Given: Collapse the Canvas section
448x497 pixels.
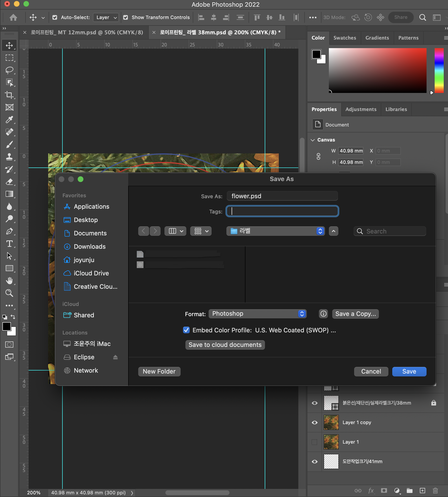Looking at the screenshot, I should pyautogui.click(x=313, y=140).
